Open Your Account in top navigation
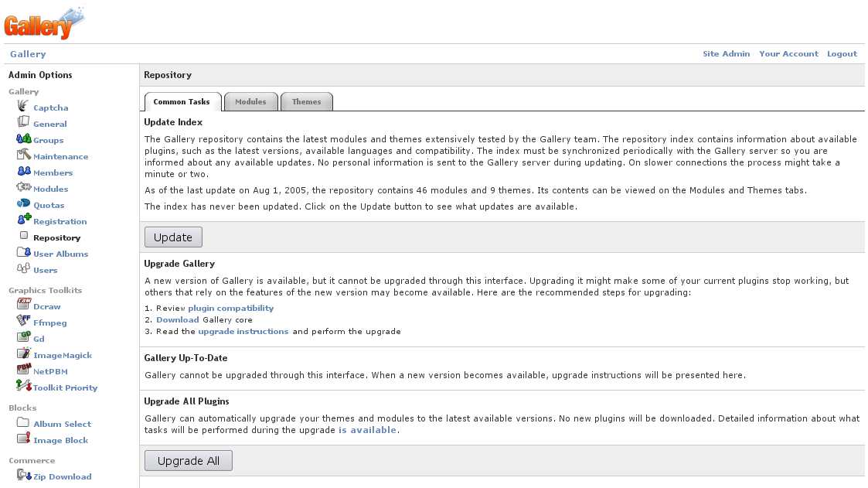 click(x=788, y=53)
